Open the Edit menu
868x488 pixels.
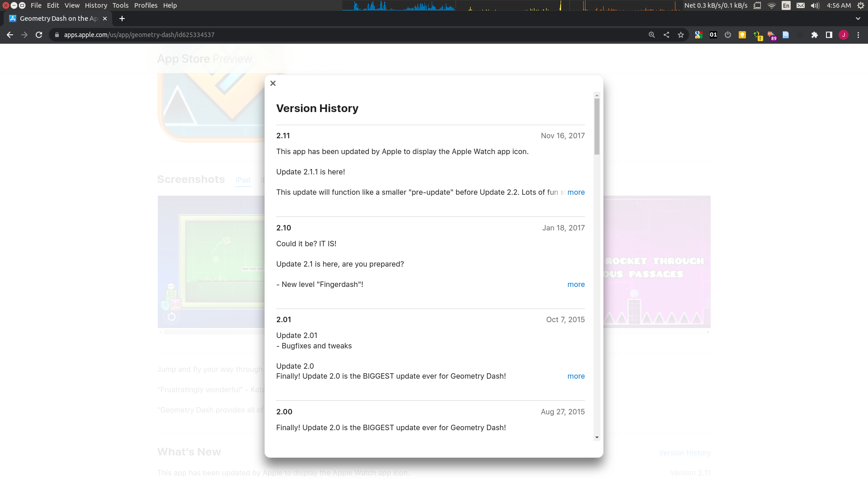[x=53, y=5]
